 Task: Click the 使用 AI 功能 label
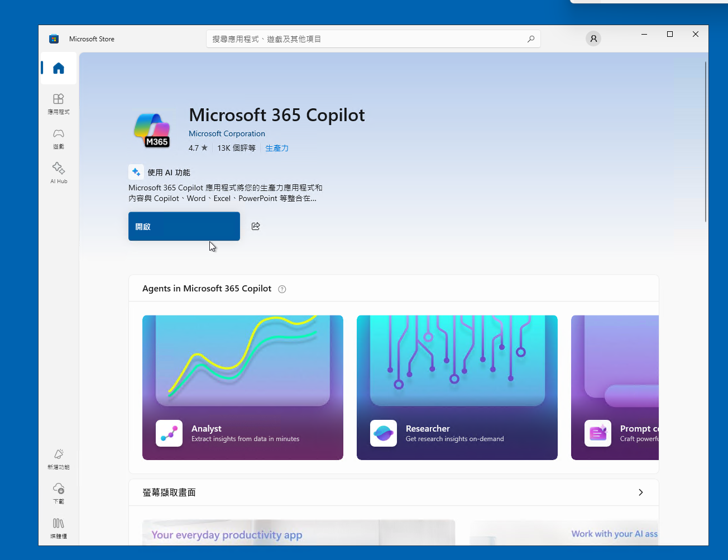[x=169, y=173]
